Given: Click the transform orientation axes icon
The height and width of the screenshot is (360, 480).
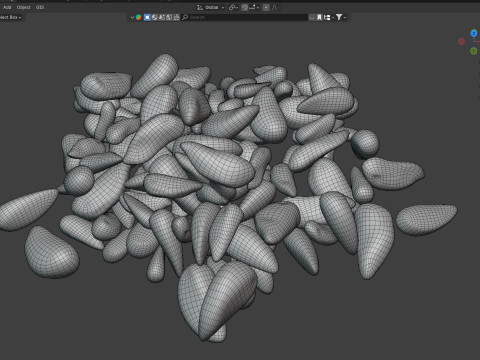Looking at the screenshot, I should [x=200, y=7].
